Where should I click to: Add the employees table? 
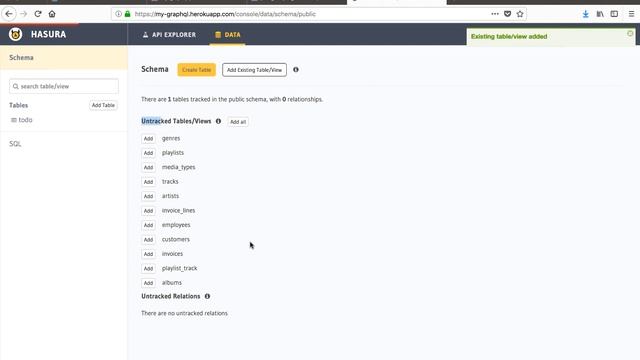coord(148,225)
